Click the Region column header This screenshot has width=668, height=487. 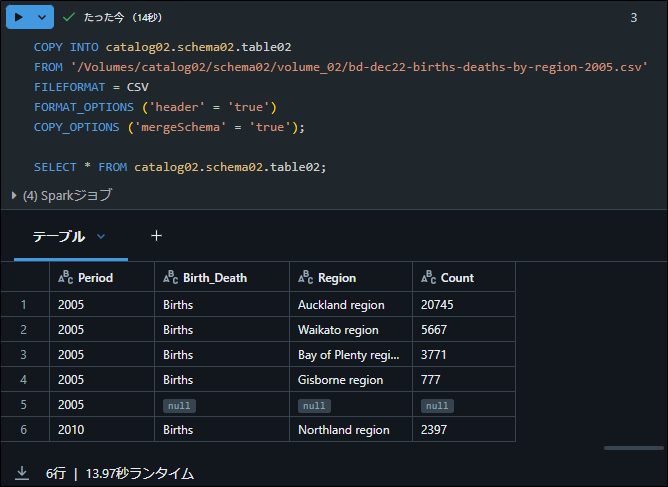[351, 277]
